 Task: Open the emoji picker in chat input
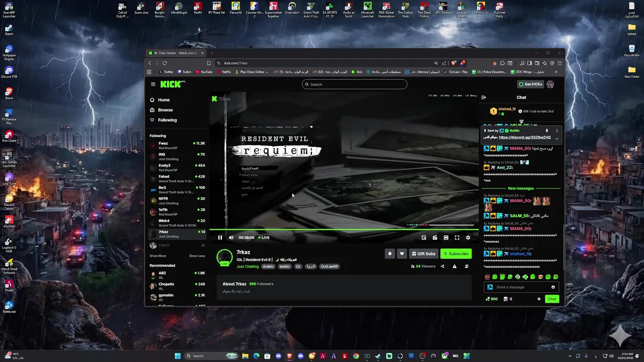coord(553,287)
